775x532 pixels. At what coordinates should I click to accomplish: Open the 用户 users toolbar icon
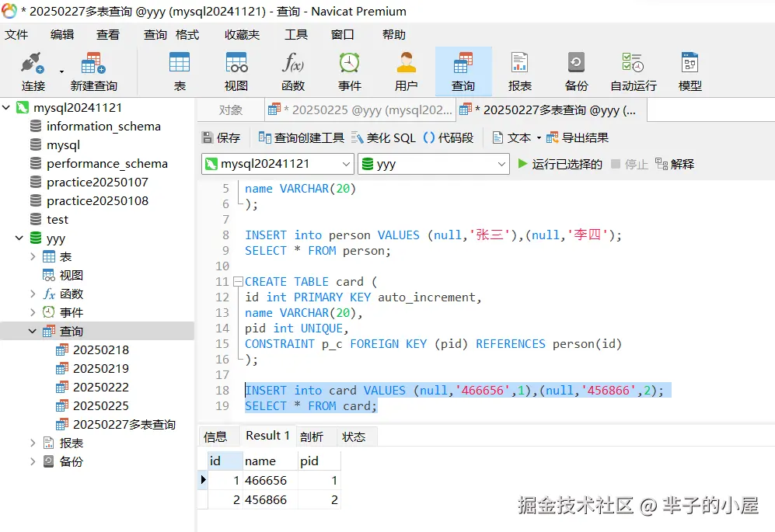click(x=407, y=72)
